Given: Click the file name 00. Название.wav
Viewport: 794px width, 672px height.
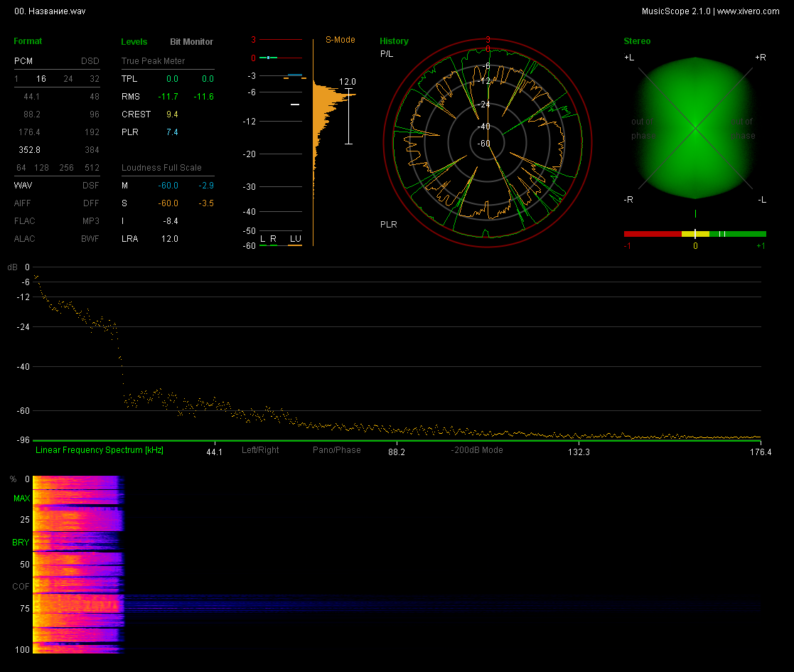Looking at the screenshot, I should coord(50,11).
